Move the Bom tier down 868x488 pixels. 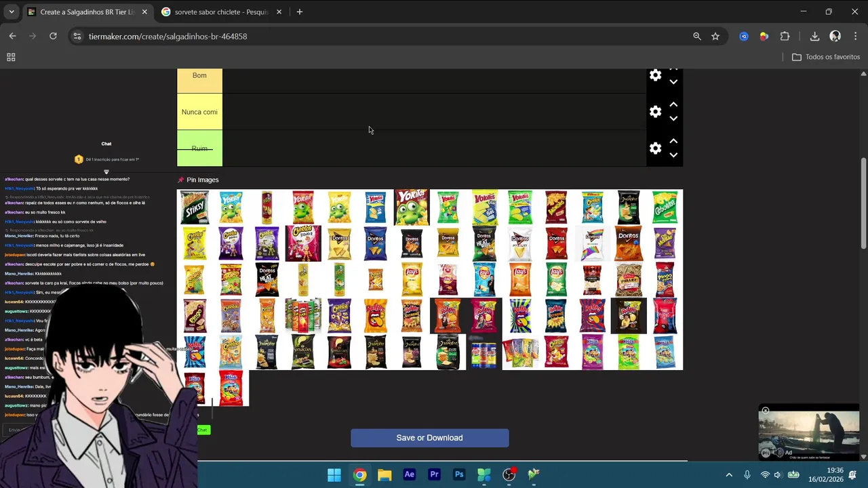(673, 82)
